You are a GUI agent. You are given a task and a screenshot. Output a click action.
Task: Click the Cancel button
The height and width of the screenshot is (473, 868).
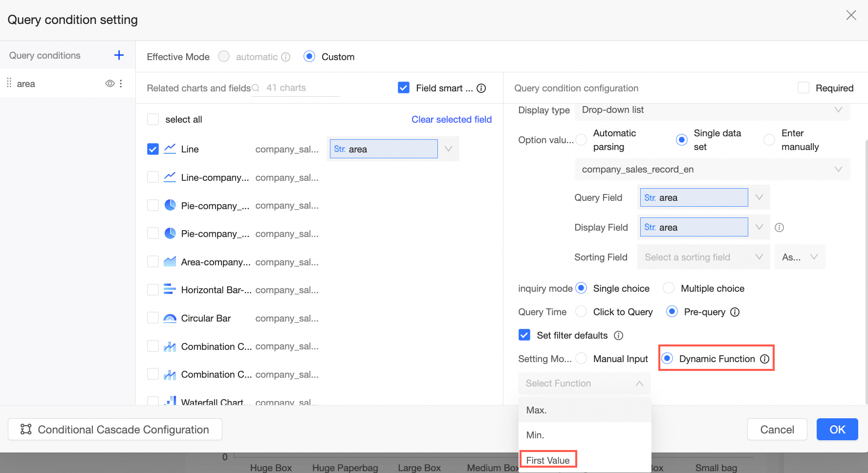pyautogui.click(x=777, y=430)
